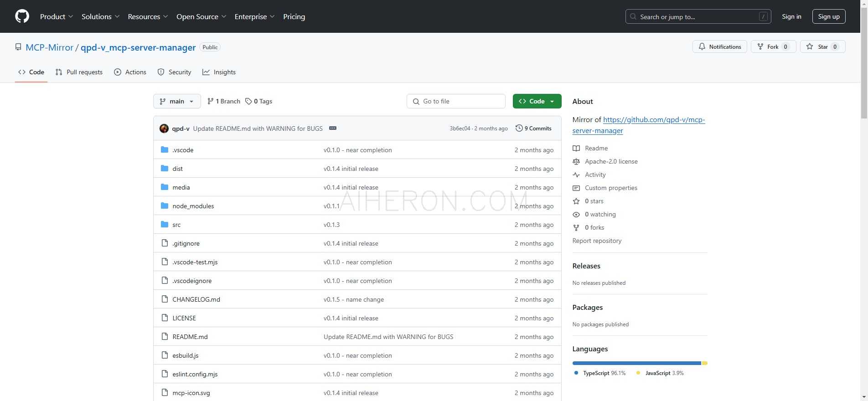The width and height of the screenshot is (868, 401).
Task: Click the Releases heading link
Action: point(586,266)
